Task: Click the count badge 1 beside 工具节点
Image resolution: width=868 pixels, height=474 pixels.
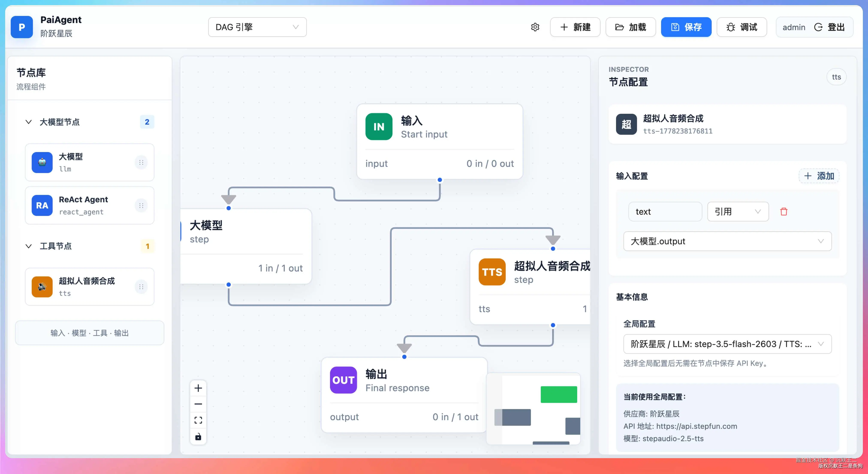Action: point(147,246)
